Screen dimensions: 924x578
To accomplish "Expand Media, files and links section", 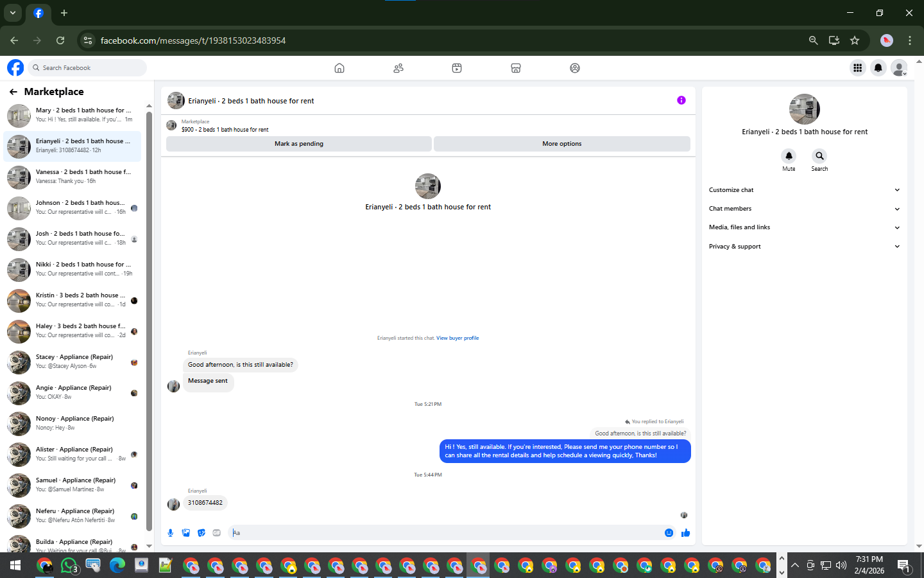I will tap(804, 227).
